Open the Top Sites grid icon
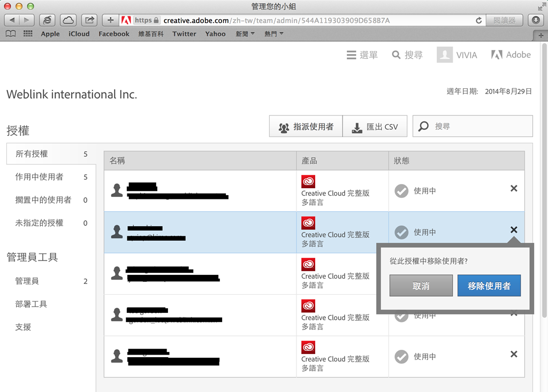 coord(28,34)
